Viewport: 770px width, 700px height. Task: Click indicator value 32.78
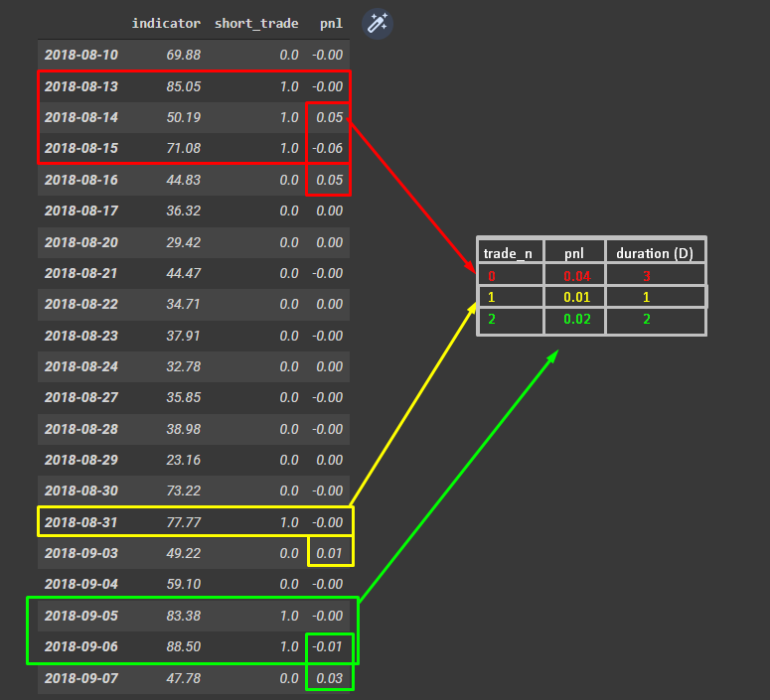(x=184, y=366)
